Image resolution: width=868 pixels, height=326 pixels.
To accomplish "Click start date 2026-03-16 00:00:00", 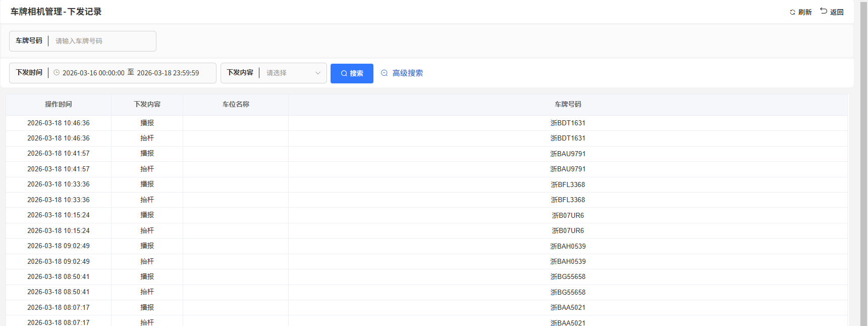I will 93,73.
